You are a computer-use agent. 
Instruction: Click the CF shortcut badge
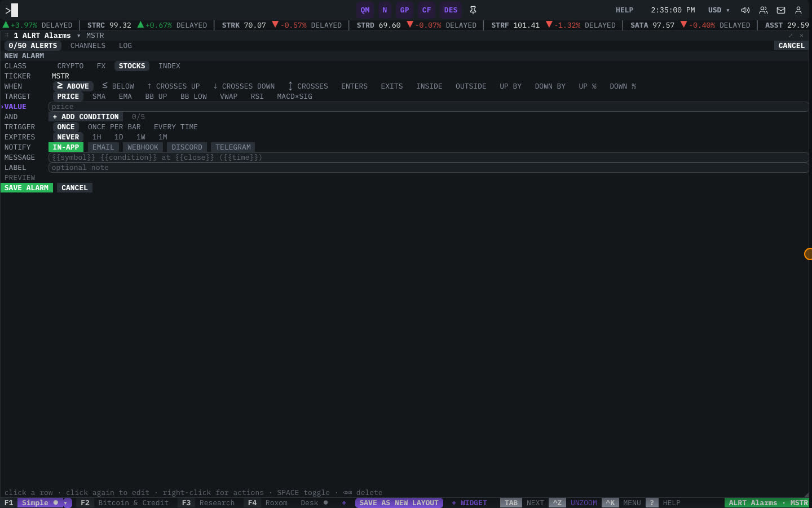click(426, 10)
